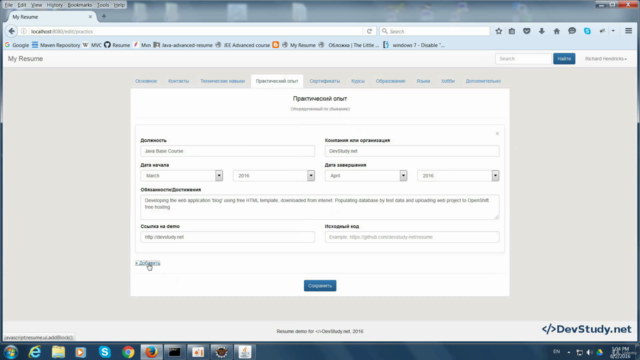Image resolution: width=640 pixels, height=360 pixels.
Task: Click the chat bubble icon in the toolbar
Action: pos(572,31)
